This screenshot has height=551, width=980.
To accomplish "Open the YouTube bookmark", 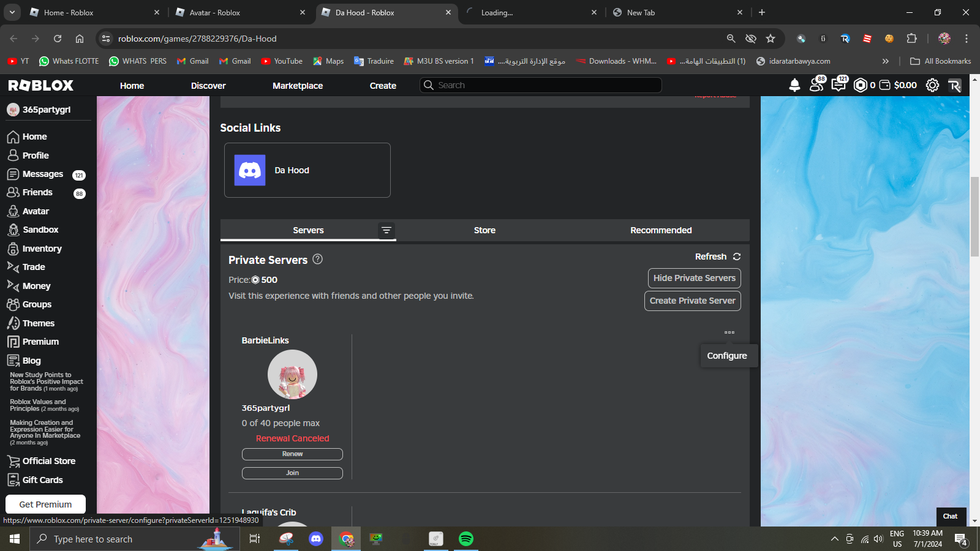I will tap(282, 61).
